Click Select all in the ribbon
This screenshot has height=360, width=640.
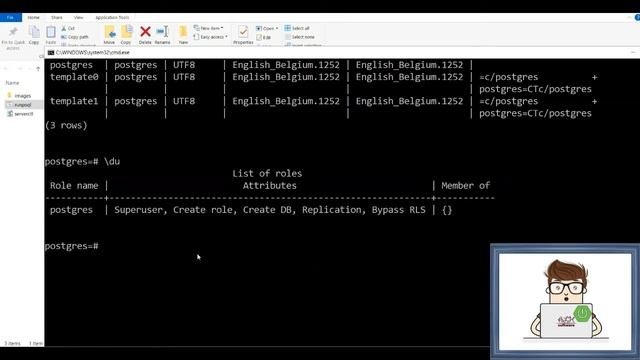click(x=297, y=28)
